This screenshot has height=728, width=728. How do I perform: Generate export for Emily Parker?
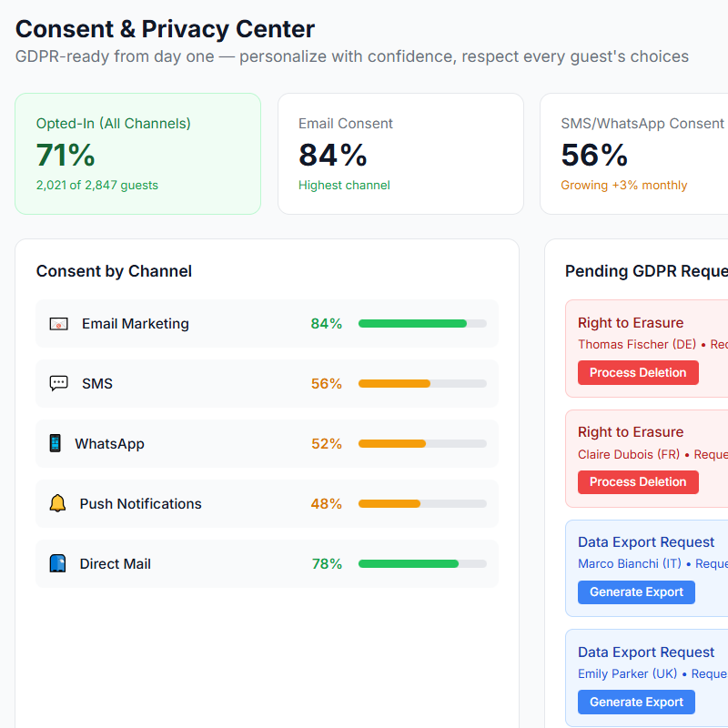coord(636,702)
